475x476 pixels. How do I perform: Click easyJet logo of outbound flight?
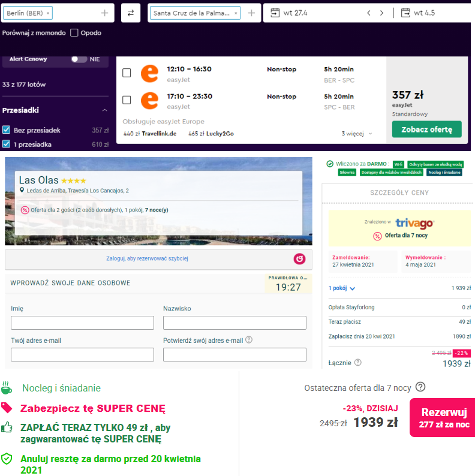coord(149,74)
